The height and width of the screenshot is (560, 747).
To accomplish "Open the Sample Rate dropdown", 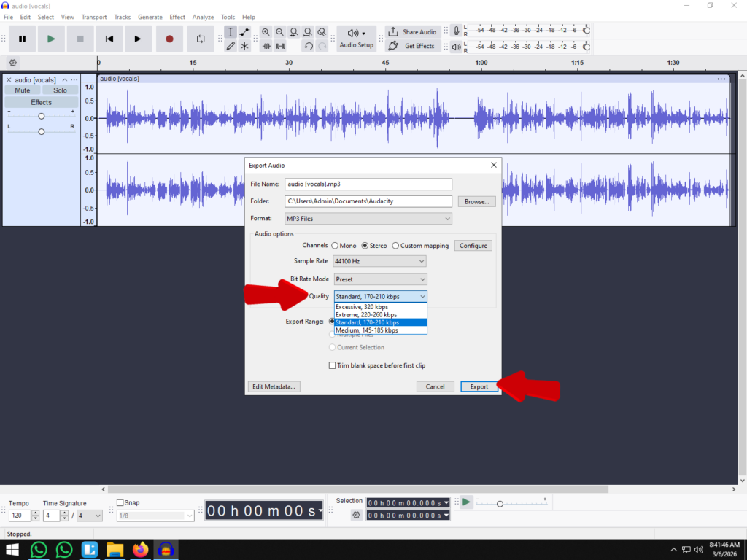I will [x=379, y=261].
